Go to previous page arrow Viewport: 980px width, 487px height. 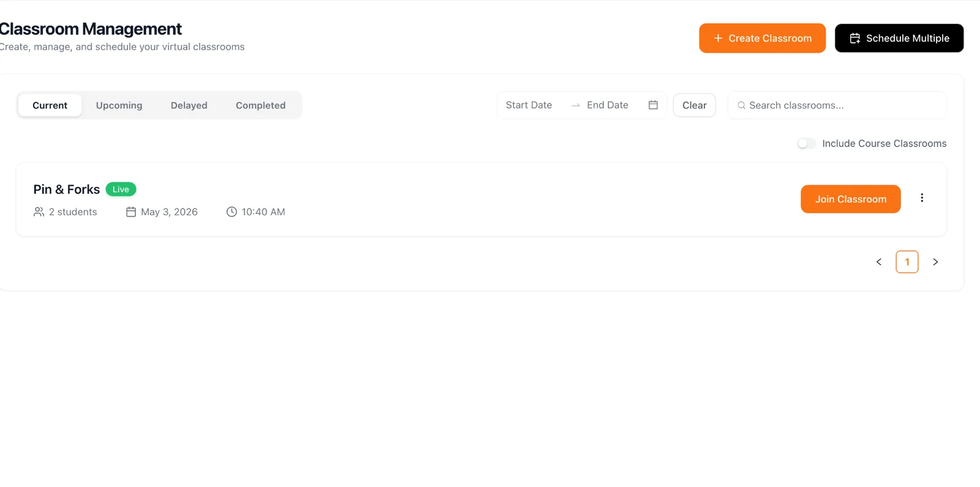pos(879,262)
